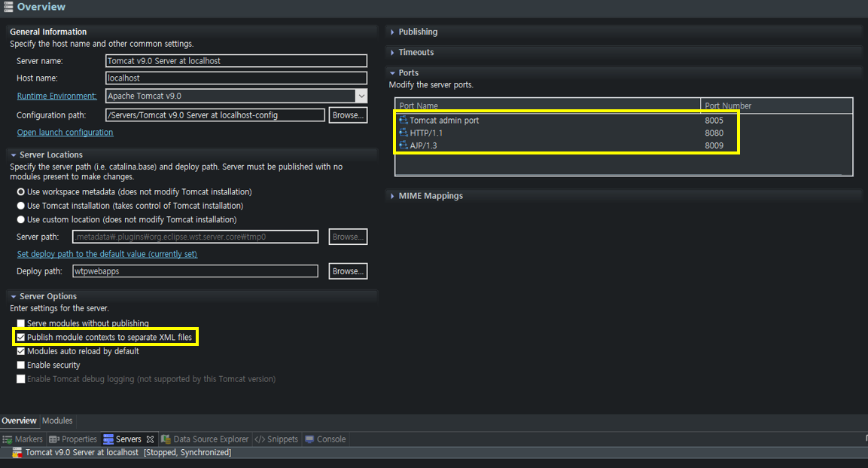Click the Properties view icon
Image resolution: width=868 pixels, height=468 pixels.
click(53, 439)
